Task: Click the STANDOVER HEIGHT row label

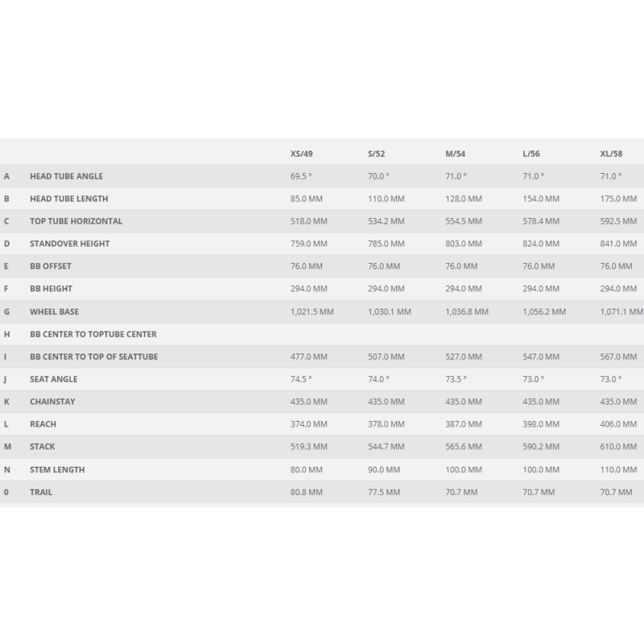Action: pos(69,244)
